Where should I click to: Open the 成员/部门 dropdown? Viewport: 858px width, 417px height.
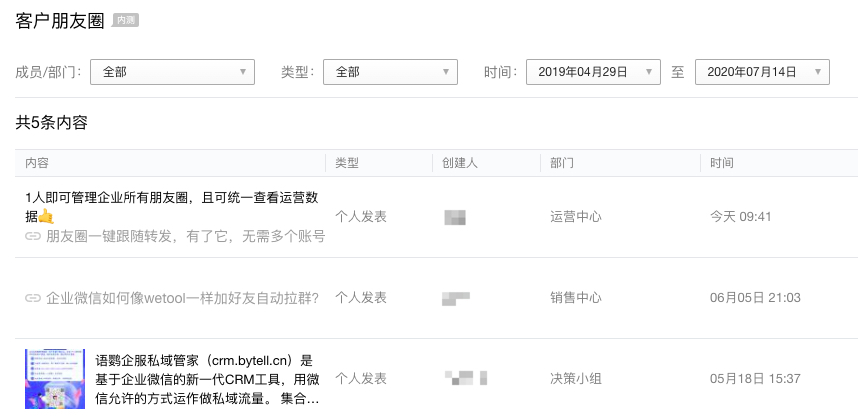[x=172, y=72]
